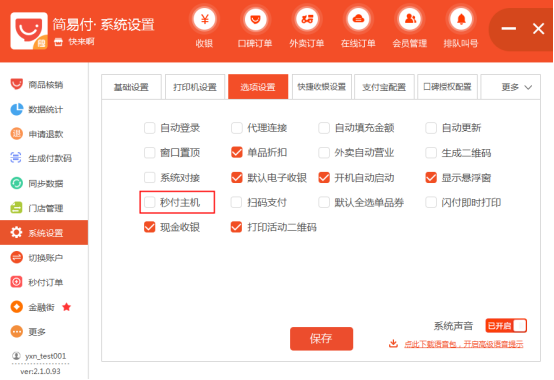554x380 pixels.
Task: Open 同步数据 sync item
Action: tap(44, 183)
